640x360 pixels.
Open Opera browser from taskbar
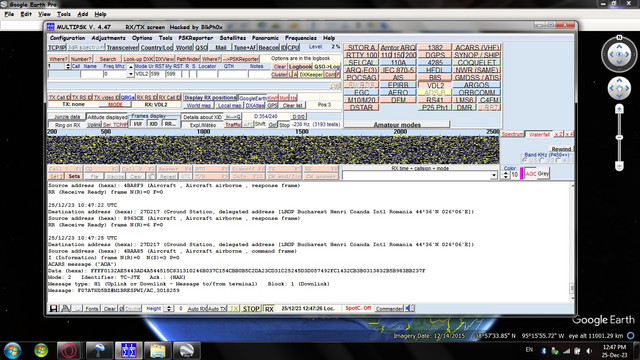pyautogui.click(x=68, y=351)
